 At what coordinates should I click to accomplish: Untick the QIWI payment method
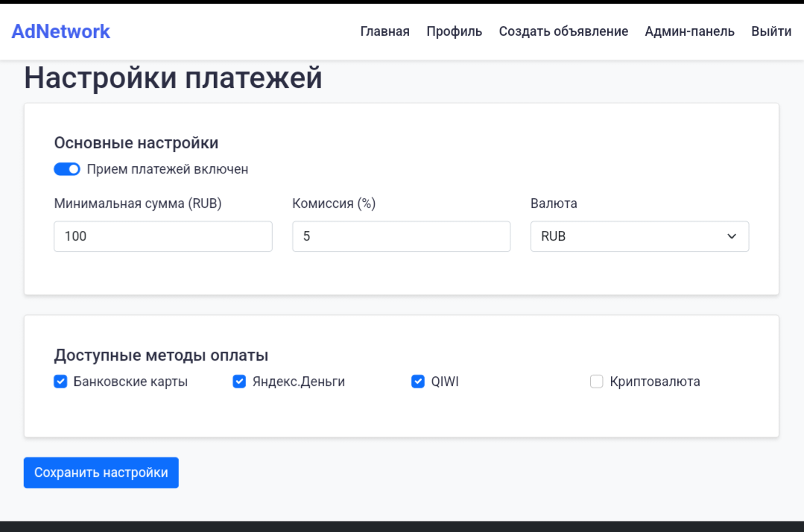click(x=418, y=381)
